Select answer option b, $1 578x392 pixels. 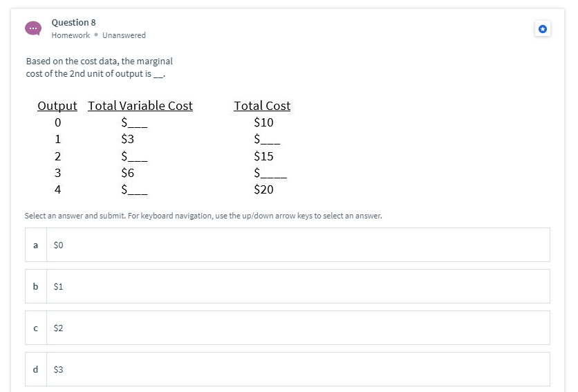(288, 286)
